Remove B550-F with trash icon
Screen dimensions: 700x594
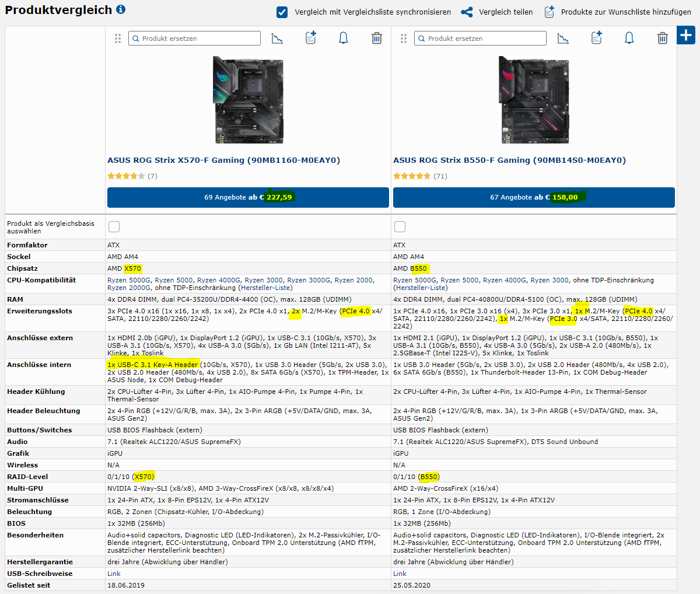click(663, 39)
